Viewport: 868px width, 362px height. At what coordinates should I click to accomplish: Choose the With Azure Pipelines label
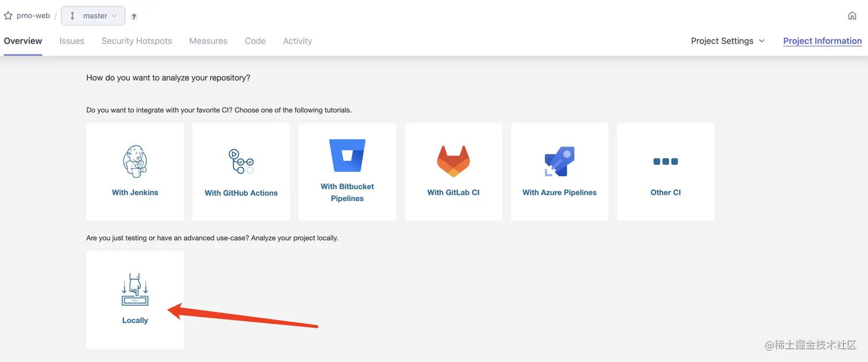coord(560,192)
